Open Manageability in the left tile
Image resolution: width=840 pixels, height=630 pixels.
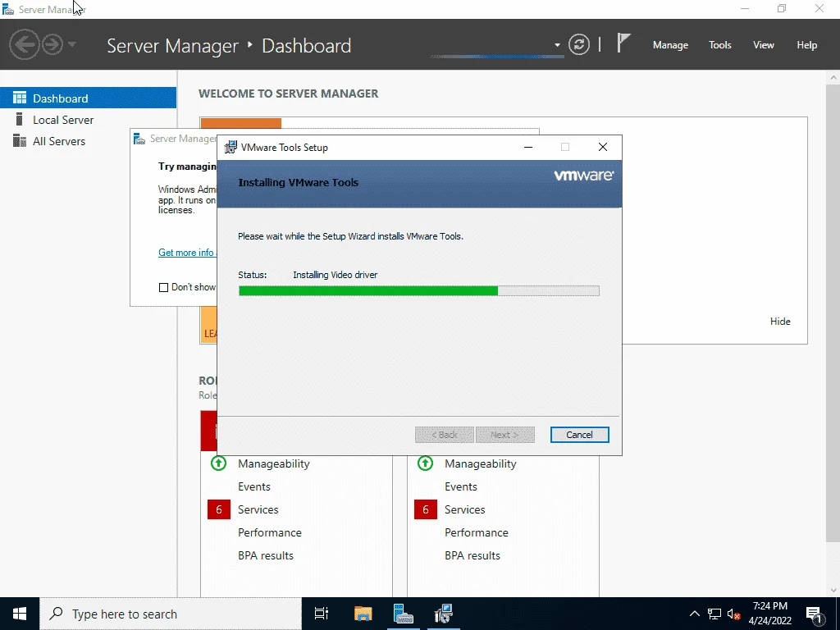pyautogui.click(x=274, y=463)
